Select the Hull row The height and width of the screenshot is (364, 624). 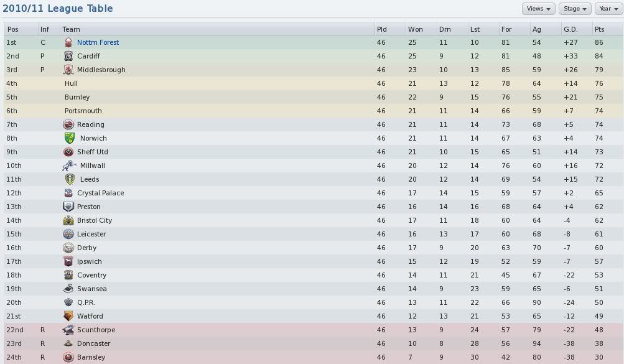click(x=312, y=83)
